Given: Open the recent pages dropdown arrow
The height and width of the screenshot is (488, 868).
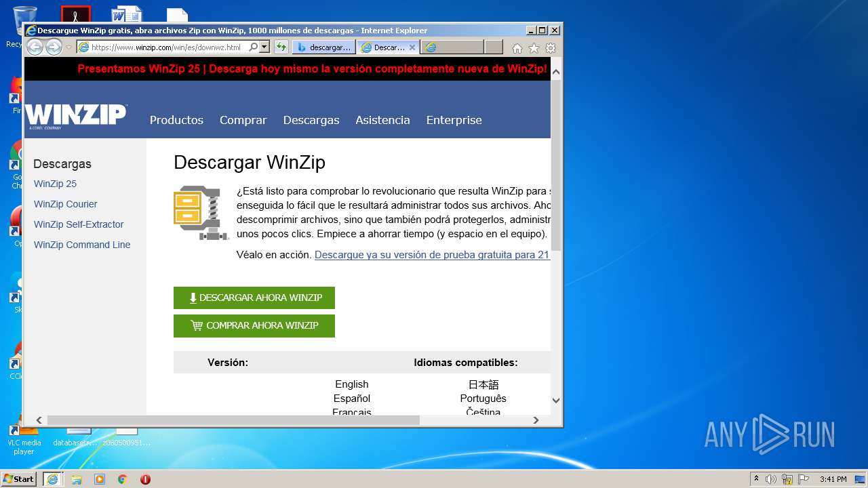Looking at the screenshot, I should click(x=68, y=47).
